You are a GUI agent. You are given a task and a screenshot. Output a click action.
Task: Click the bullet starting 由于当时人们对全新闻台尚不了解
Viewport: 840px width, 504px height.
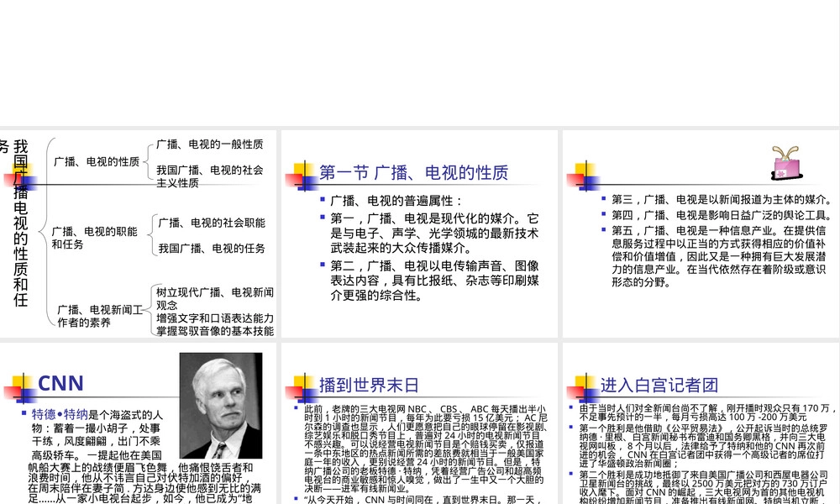(707, 412)
